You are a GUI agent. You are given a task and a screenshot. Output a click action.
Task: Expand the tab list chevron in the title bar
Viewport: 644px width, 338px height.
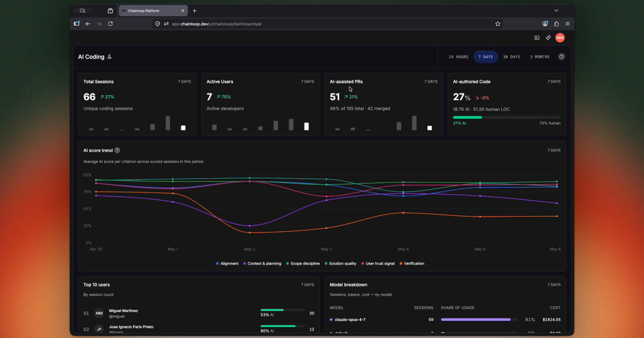coord(556,11)
